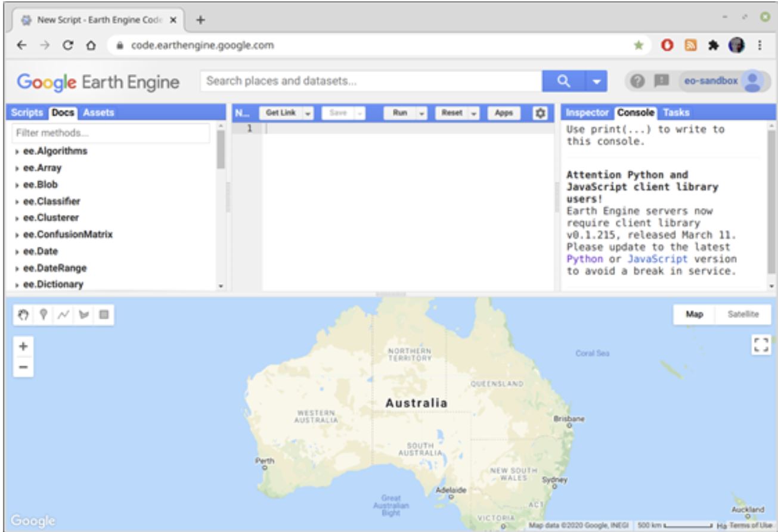Close the New Script browser tab

[x=172, y=19]
